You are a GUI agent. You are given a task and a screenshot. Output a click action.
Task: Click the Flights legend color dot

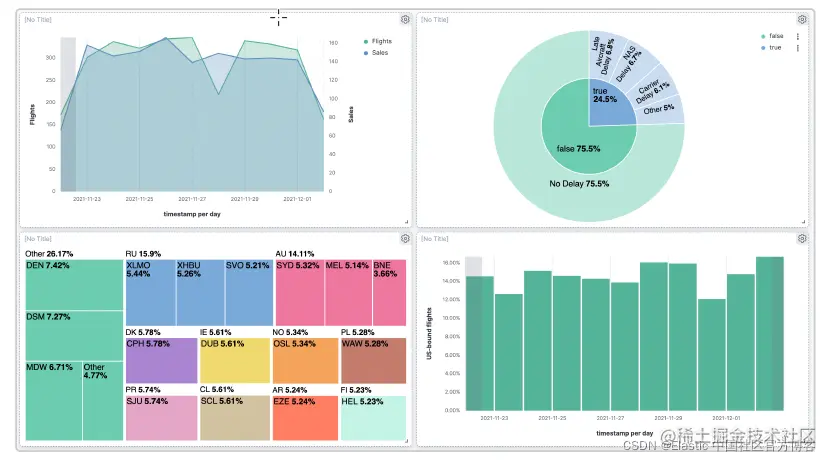click(x=366, y=41)
